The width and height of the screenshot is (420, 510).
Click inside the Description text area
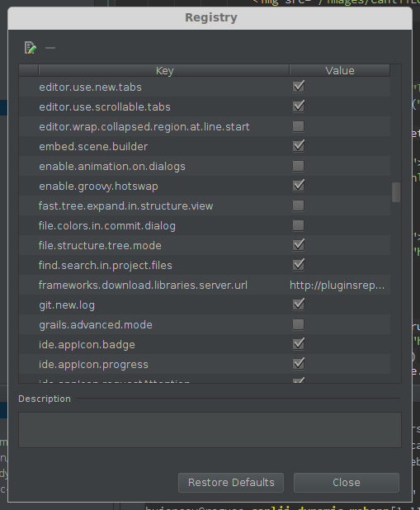[210, 430]
